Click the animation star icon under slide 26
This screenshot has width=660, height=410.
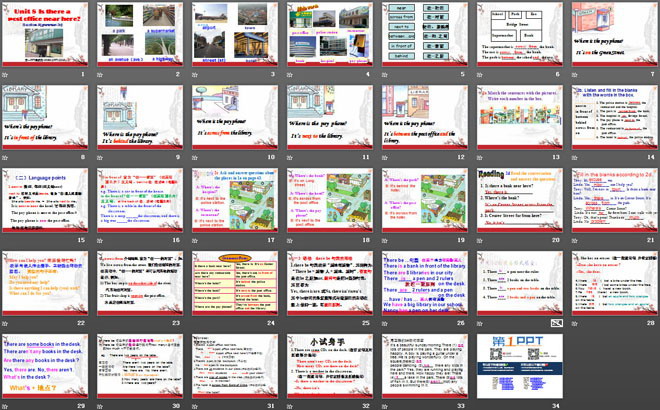tap(385, 323)
